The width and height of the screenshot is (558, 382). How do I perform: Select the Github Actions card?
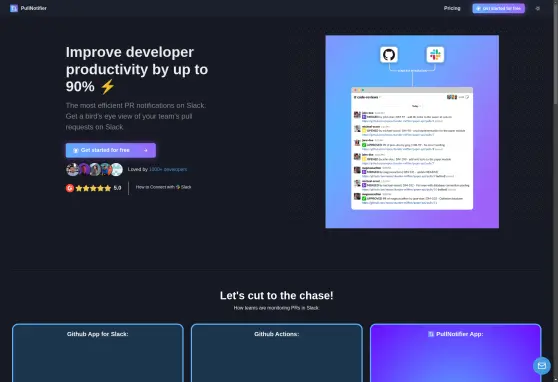coord(277,353)
